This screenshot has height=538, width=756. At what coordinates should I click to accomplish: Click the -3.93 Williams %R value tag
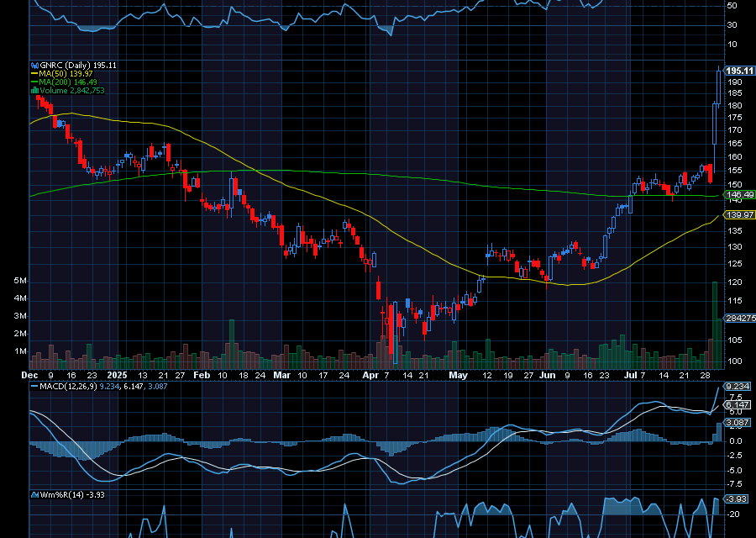click(x=736, y=499)
